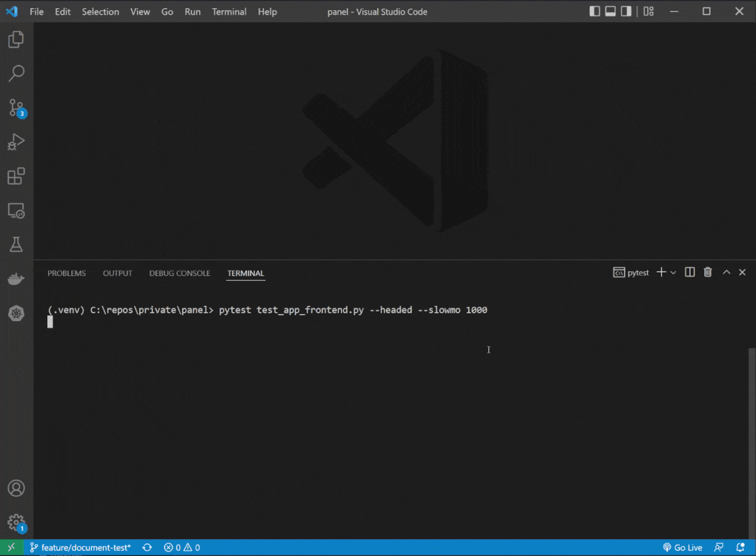Open the new terminal launch profile dropdown
Viewport: 756px width, 556px height.
[x=673, y=272]
